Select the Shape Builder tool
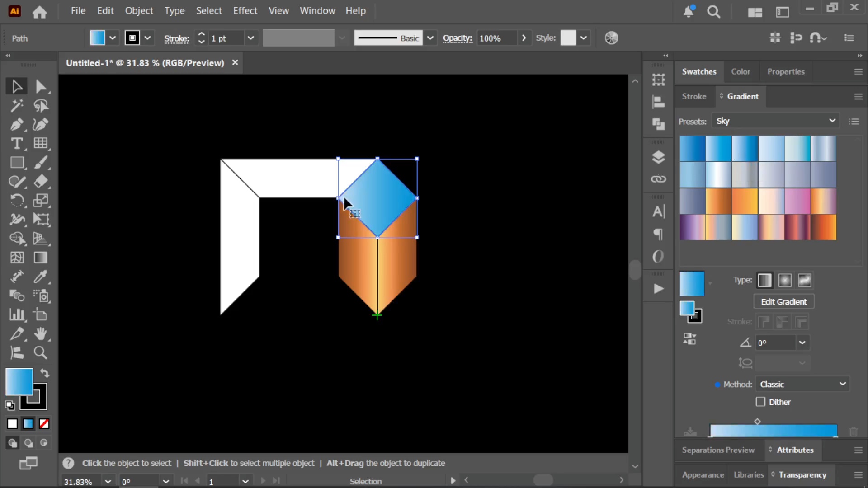868x488 pixels. [x=17, y=239]
